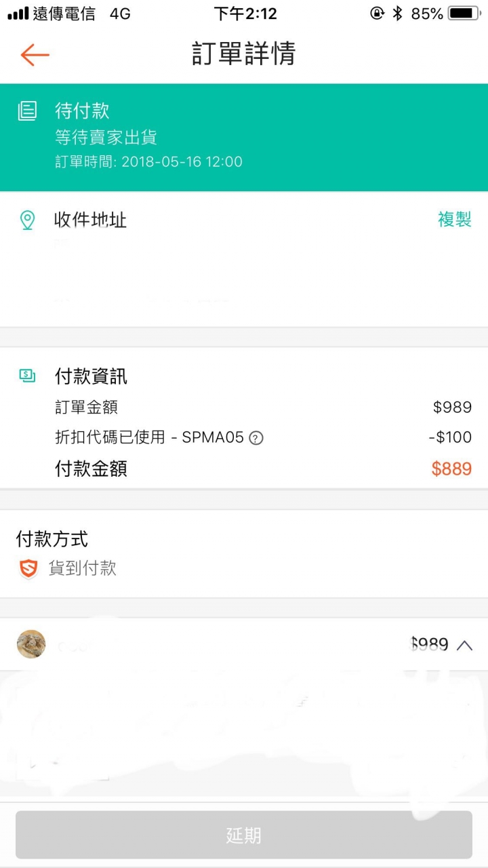Copy the shipping address with 複製
This screenshot has height=868, width=488.
coord(454,219)
